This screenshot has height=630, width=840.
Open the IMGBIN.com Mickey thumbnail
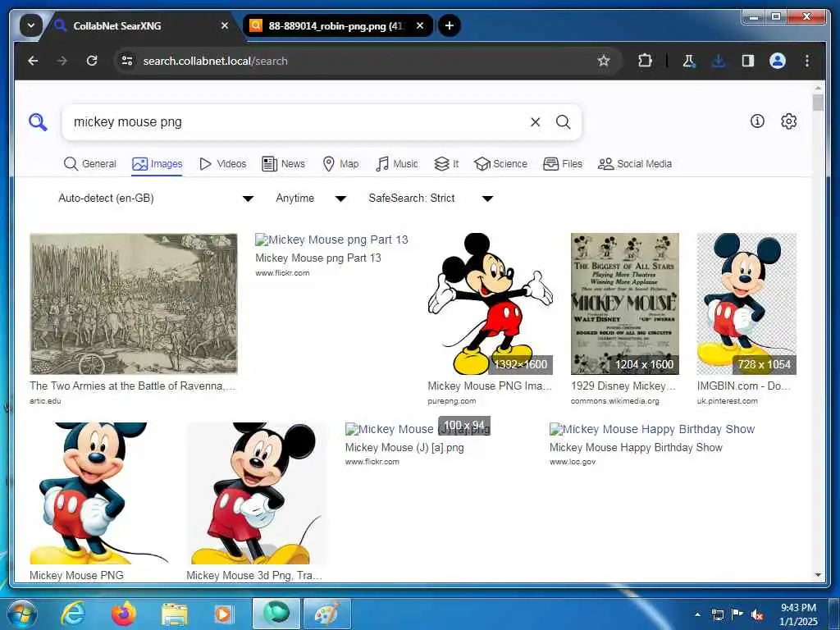[x=746, y=304]
